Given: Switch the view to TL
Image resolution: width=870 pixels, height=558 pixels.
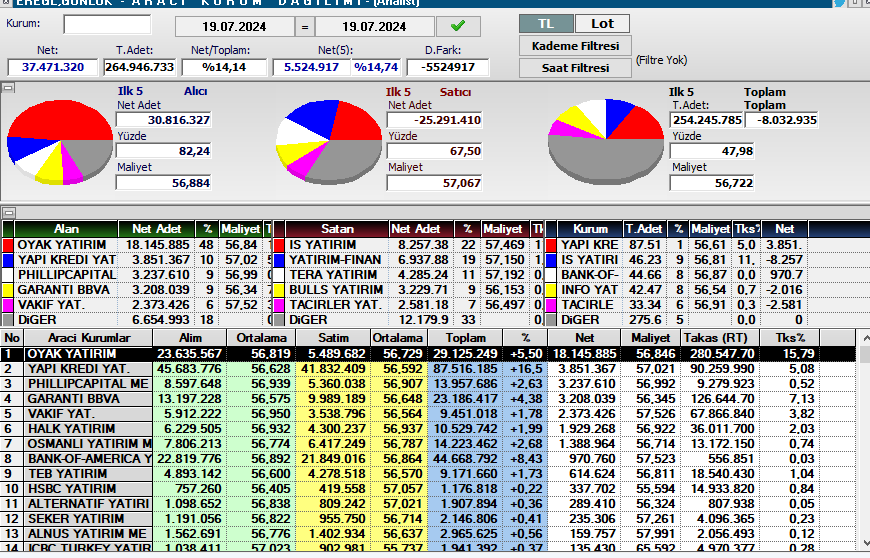Looking at the screenshot, I should [546, 24].
